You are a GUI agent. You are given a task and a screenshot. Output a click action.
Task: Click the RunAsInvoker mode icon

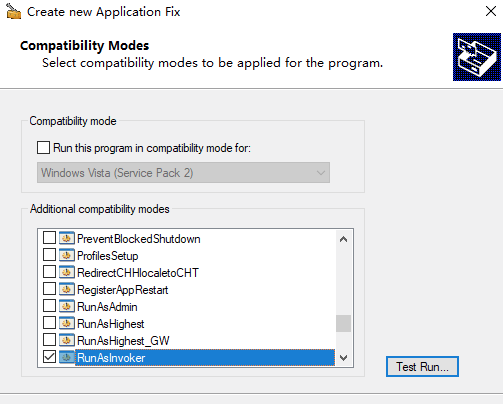(67, 357)
